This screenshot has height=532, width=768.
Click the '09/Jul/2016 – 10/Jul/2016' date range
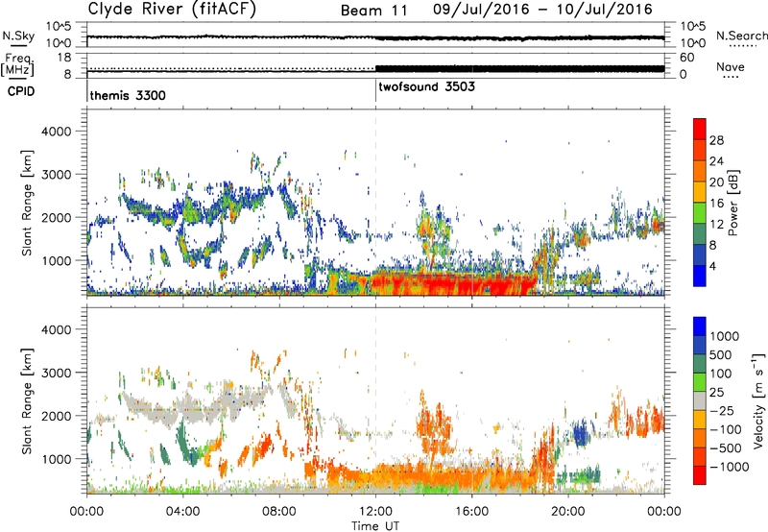coord(542,10)
